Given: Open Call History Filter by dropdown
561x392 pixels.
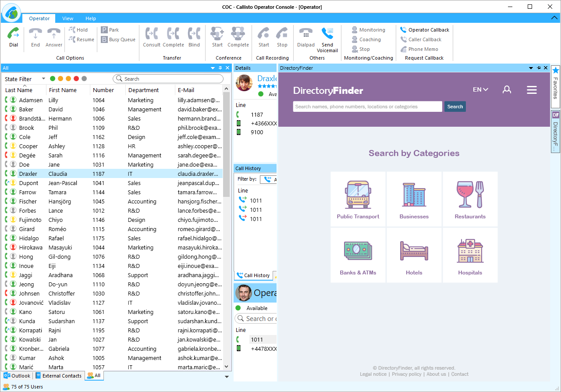Looking at the screenshot, I should [x=268, y=179].
